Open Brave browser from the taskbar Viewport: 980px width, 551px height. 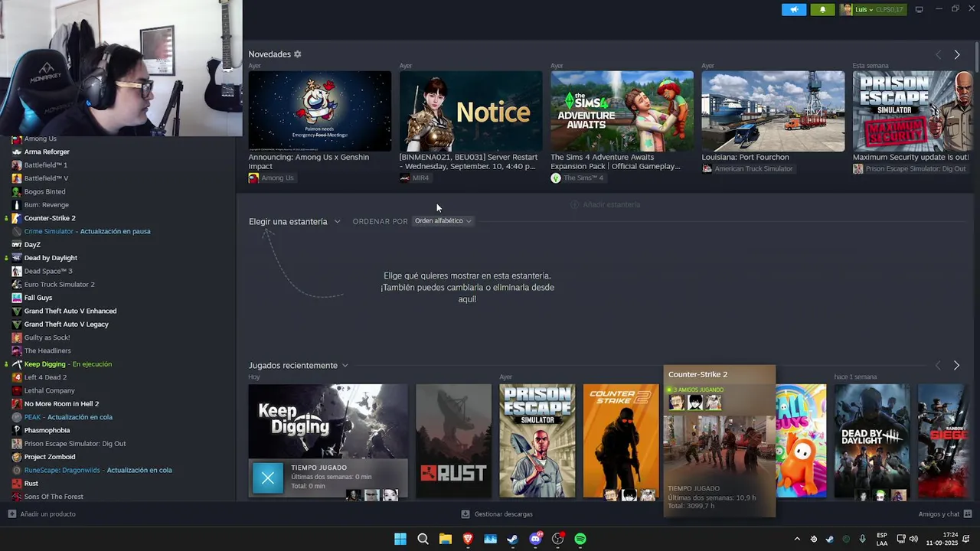(468, 539)
